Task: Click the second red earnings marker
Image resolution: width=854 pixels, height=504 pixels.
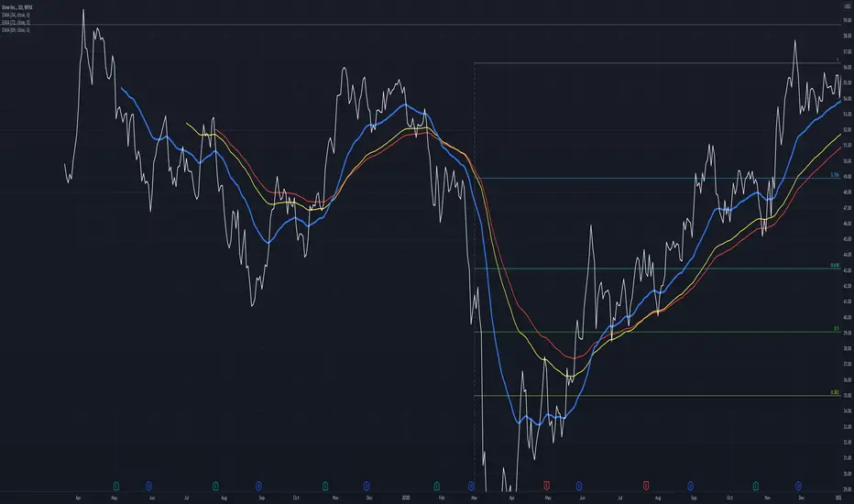Action: (x=646, y=486)
